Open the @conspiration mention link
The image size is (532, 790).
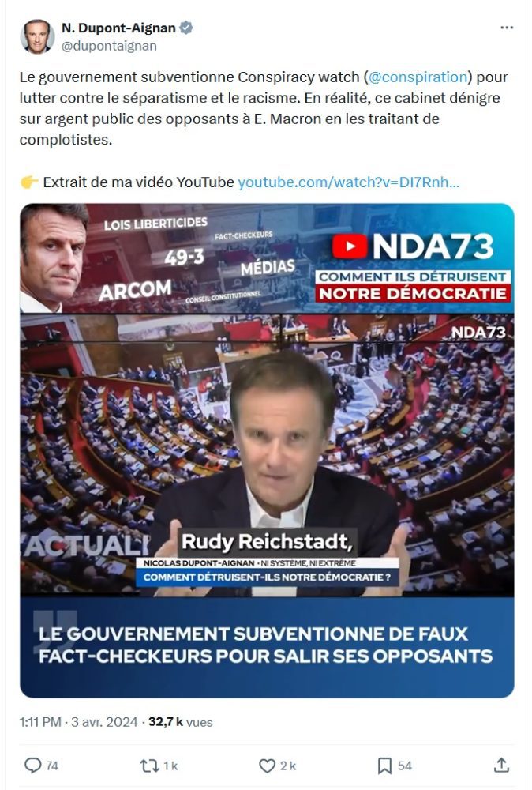pos(418,77)
